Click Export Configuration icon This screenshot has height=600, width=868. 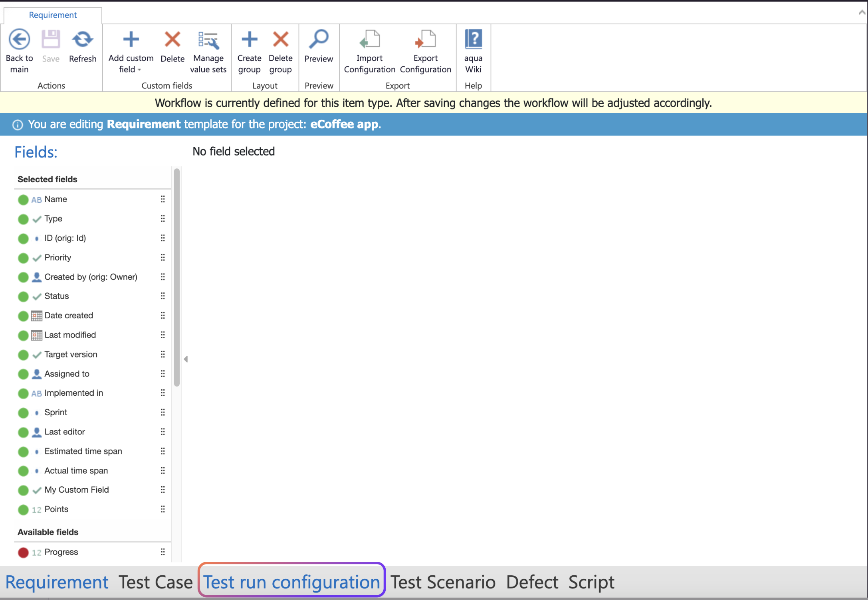[x=425, y=39]
